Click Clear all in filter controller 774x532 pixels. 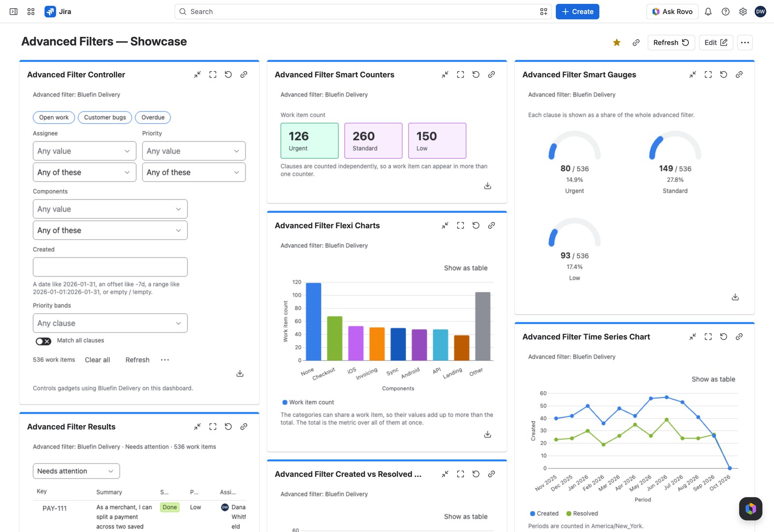coord(97,360)
